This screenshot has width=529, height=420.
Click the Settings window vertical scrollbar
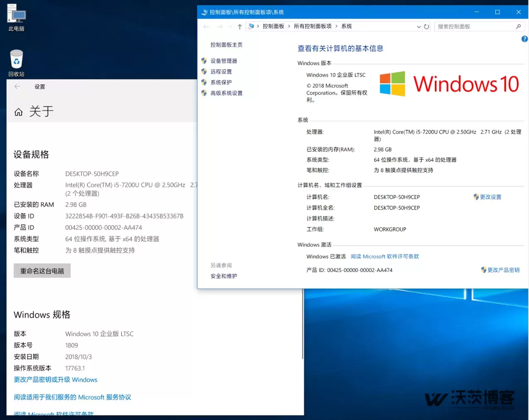pyautogui.click(x=302, y=323)
